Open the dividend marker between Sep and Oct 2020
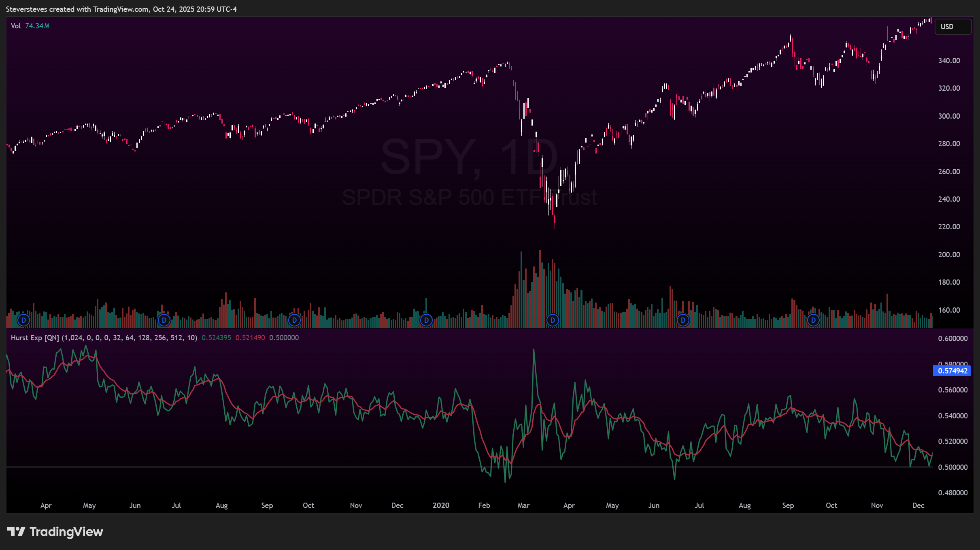 (813, 320)
